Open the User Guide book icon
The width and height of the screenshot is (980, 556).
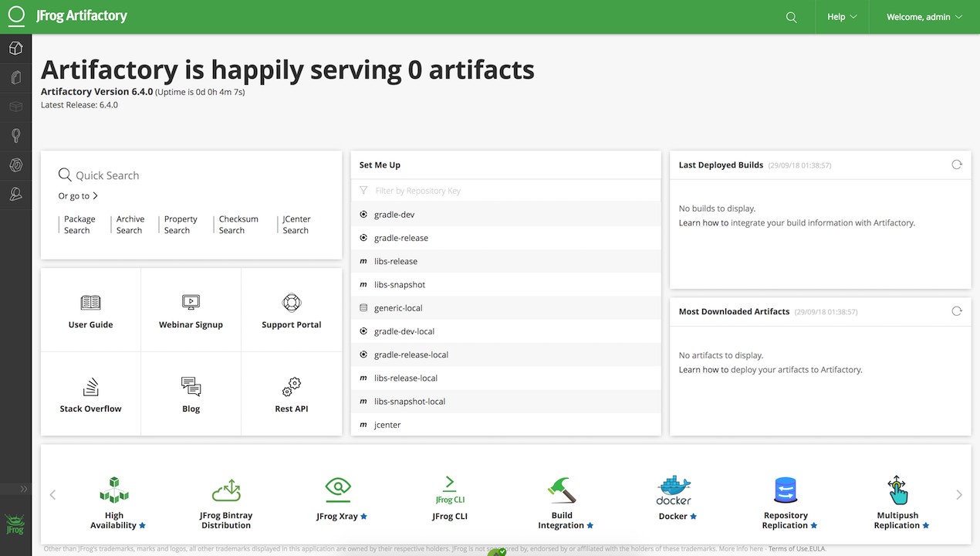point(90,303)
